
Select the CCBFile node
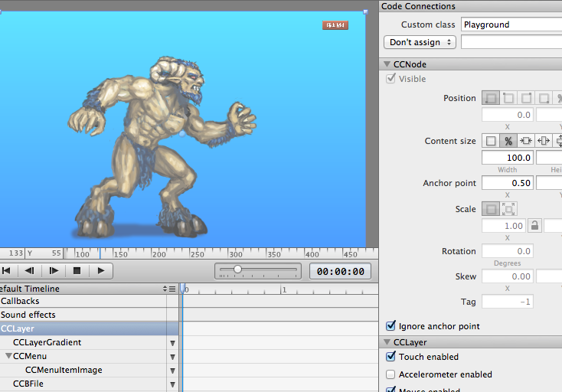click(28, 384)
